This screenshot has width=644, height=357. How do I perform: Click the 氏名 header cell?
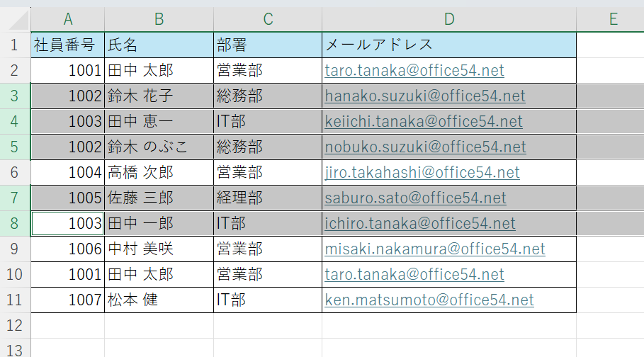159,45
